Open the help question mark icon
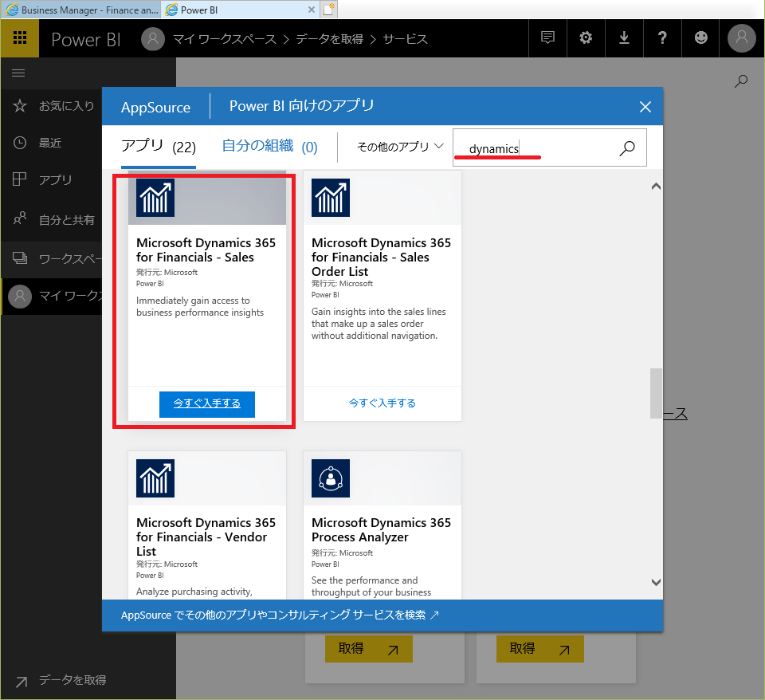 [x=662, y=38]
